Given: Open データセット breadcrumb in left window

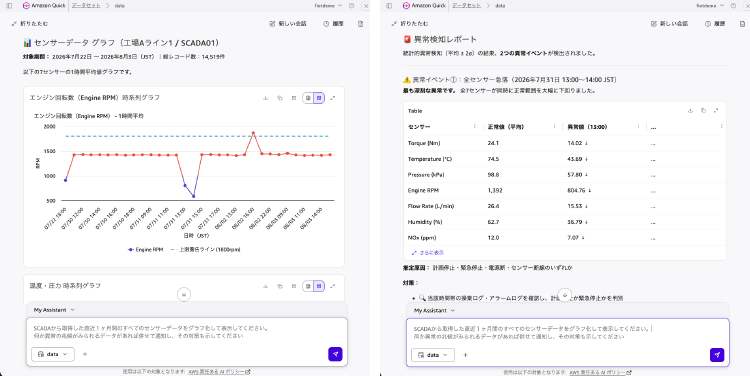Looking at the screenshot, I should (86, 6).
